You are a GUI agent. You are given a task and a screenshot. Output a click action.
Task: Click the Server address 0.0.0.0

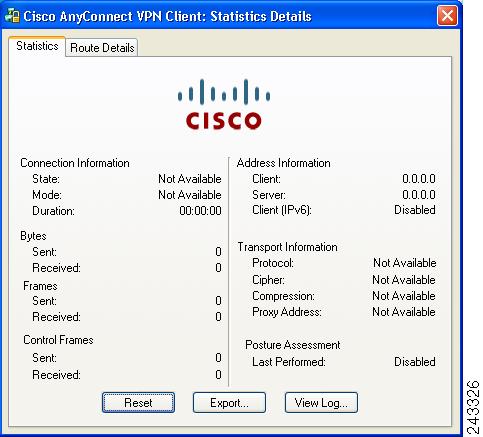tap(419, 195)
